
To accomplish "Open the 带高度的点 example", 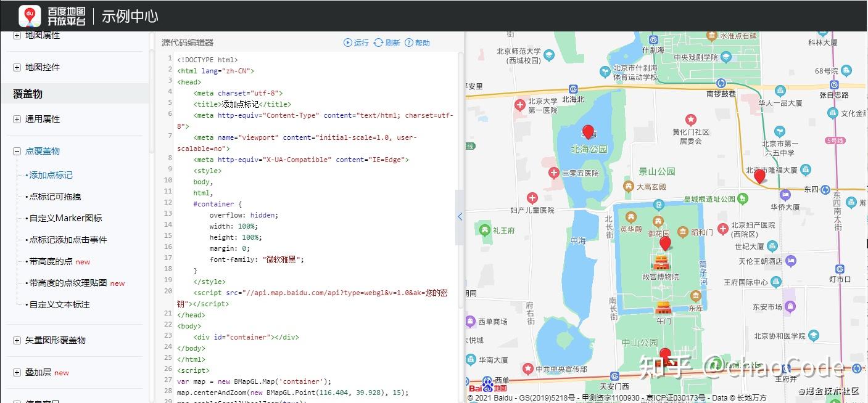I will tap(51, 261).
